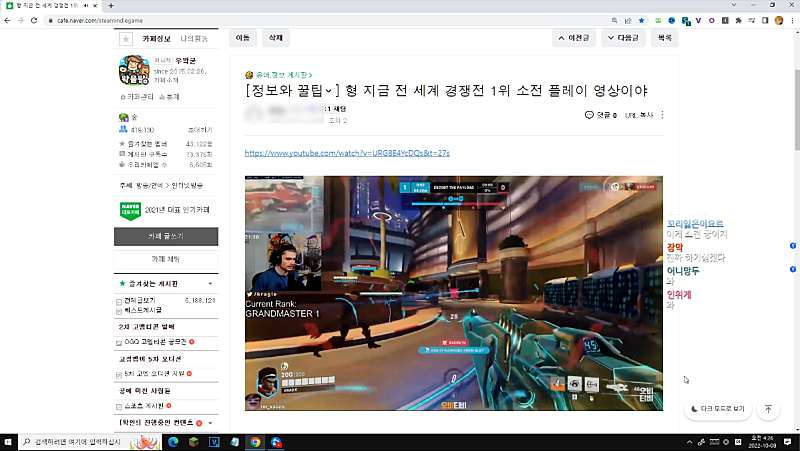Image resolution: width=800 pixels, height=451 pixels.
Task: Open the purple O extension
Action: tap(712, 20)
